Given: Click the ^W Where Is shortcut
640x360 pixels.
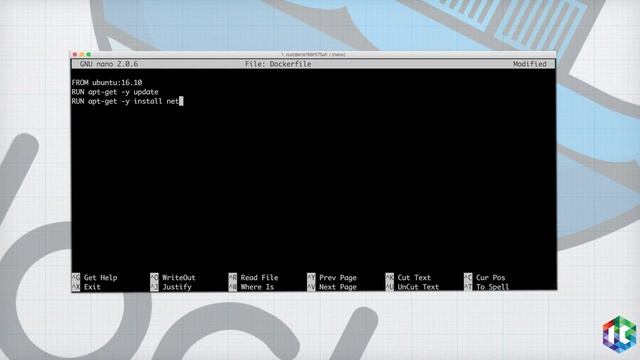Looking at the screenshot, I should [x=251, y=287].
